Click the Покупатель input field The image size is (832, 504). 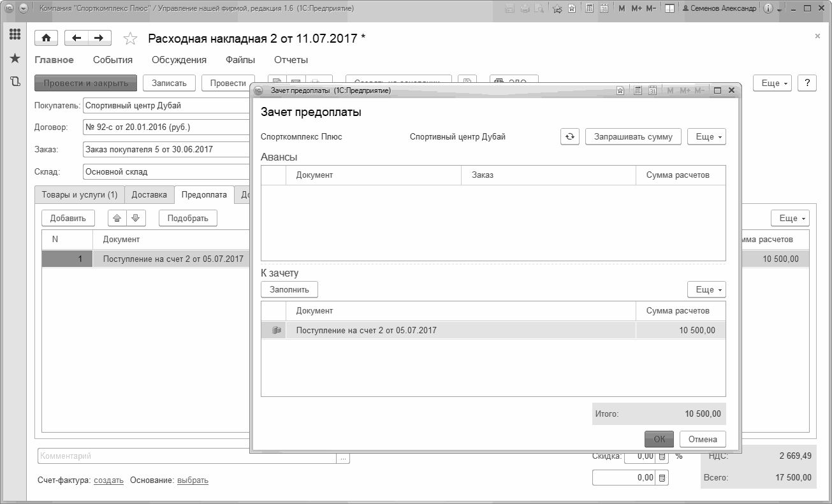click(166, 105)
